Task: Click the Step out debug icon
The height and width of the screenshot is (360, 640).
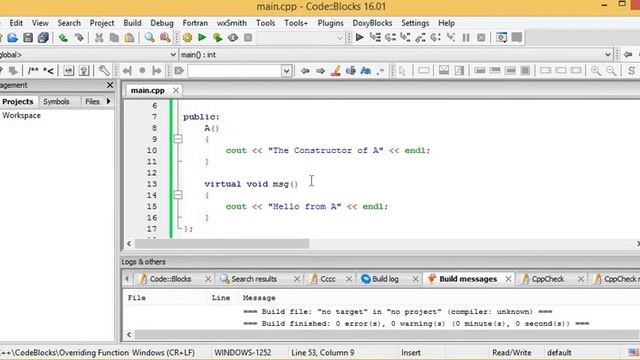Action: pyautogui.click(x=420, y=38)
